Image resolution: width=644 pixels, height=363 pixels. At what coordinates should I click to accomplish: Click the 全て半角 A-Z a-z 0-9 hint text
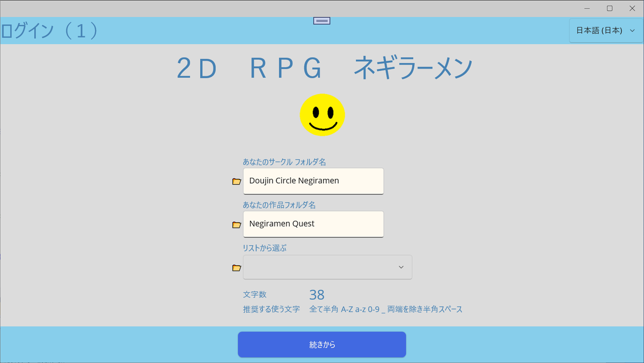click(386, 309)
